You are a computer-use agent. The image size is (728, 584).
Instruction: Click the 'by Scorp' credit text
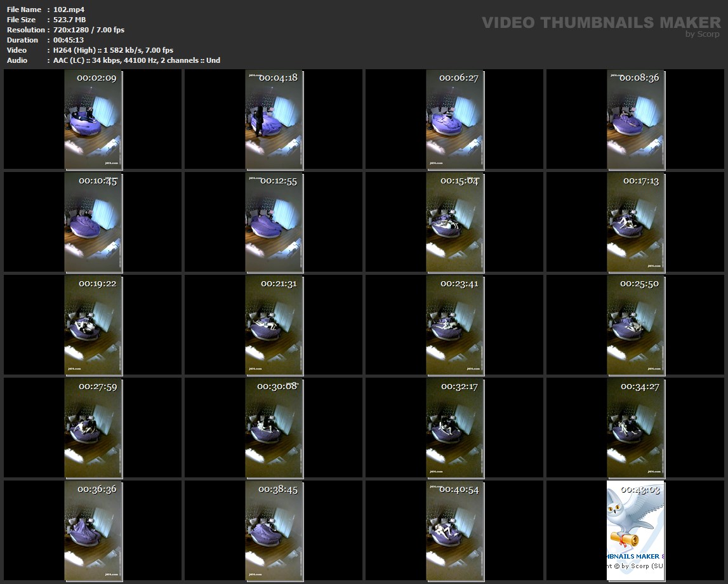pyautogui.click(x=703, y=34)
